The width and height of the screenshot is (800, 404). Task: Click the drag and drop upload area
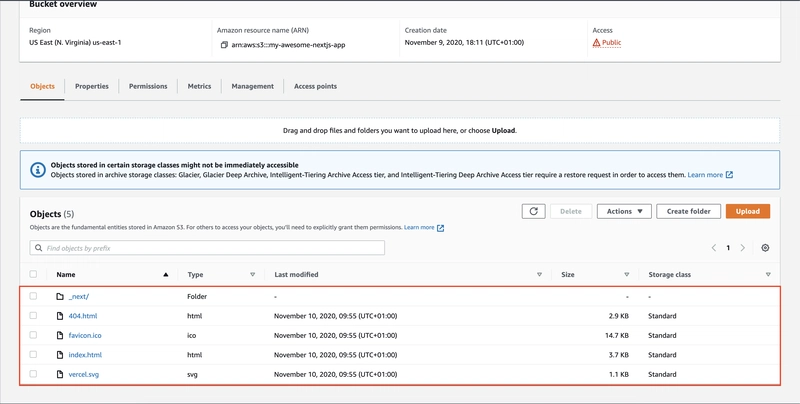pyautogui.click(x=400, y=131)
